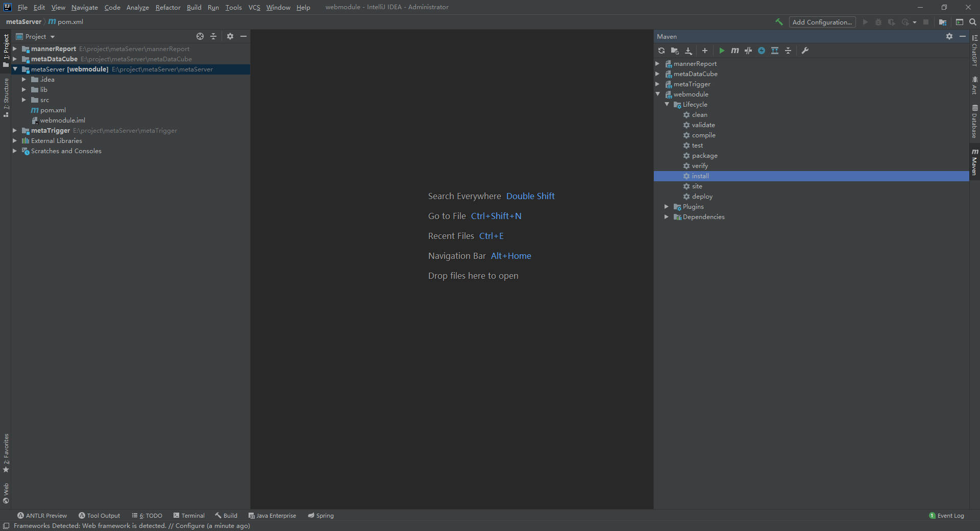
Task: Open Project panel gear settings
Action: tap(230, 36)
